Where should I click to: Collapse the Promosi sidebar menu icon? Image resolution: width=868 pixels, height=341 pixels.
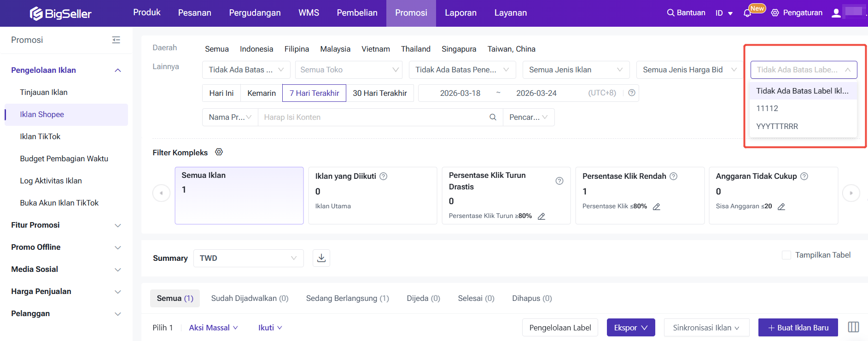pos(116,40)
